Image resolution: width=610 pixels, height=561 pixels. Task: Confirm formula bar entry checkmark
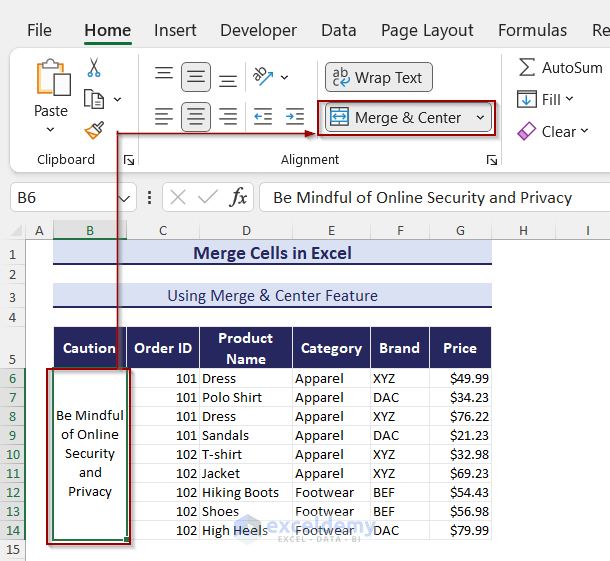pos(208,198)
